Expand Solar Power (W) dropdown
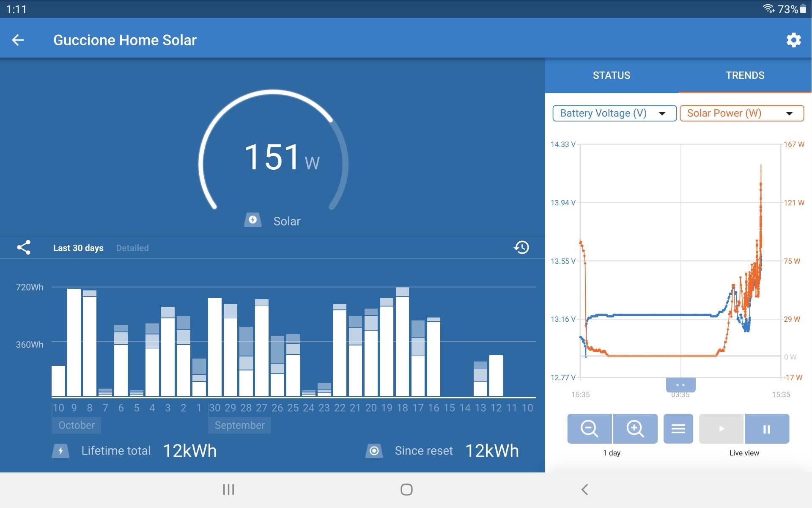The image size is (812, 508). point(741,113)
